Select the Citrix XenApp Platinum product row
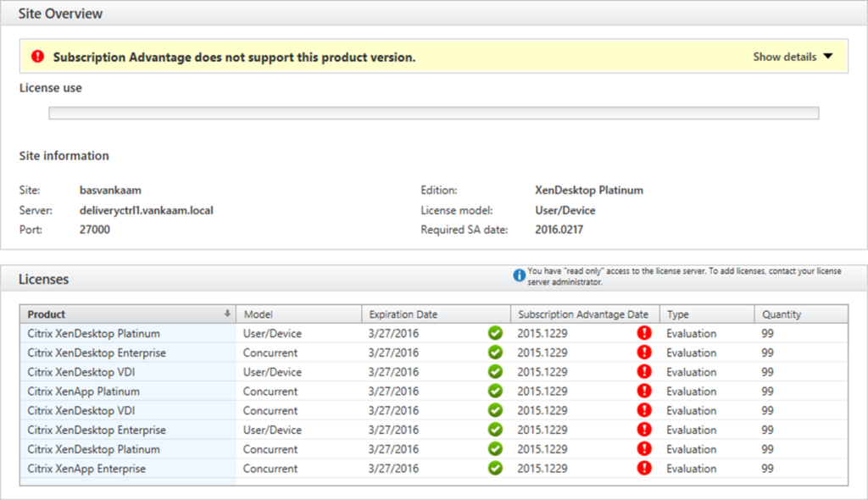868x500 pixels. 433,392
